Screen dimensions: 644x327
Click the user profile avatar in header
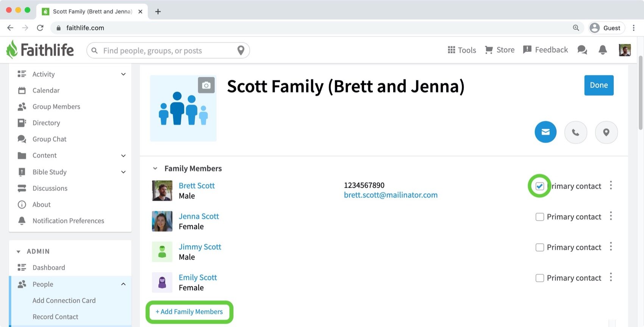[x=625, y=50]
